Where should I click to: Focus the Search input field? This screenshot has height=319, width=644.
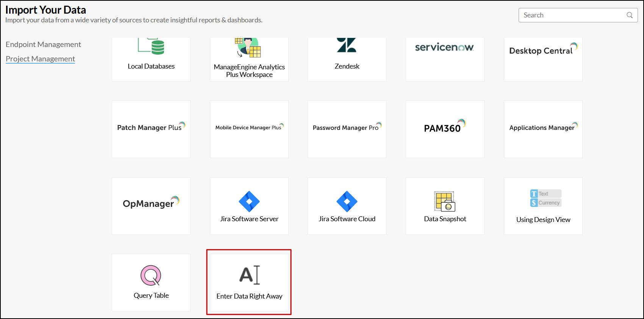click(x=578, y=15)
